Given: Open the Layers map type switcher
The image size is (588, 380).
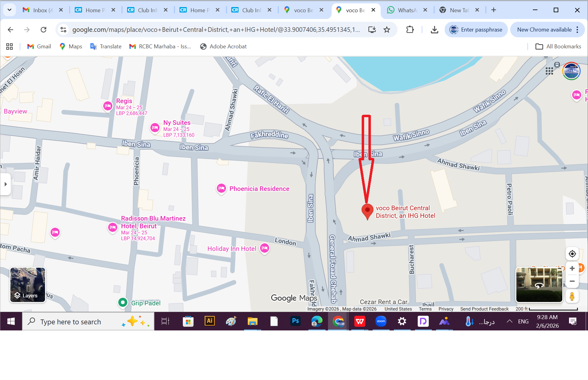Looking at the screenshot, I should [28, 285].
